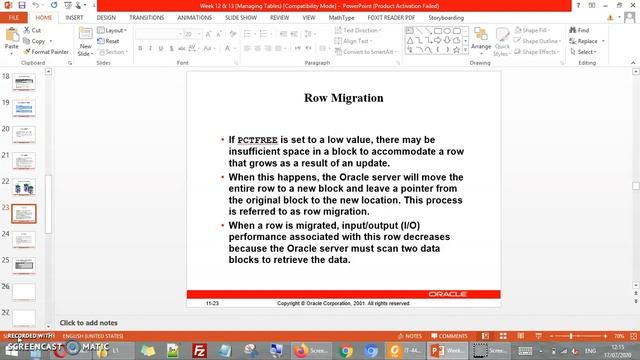This screenshot has width=640, height=360.
Task: Open Shape Outline options
Action: click(x=538, y=41)
